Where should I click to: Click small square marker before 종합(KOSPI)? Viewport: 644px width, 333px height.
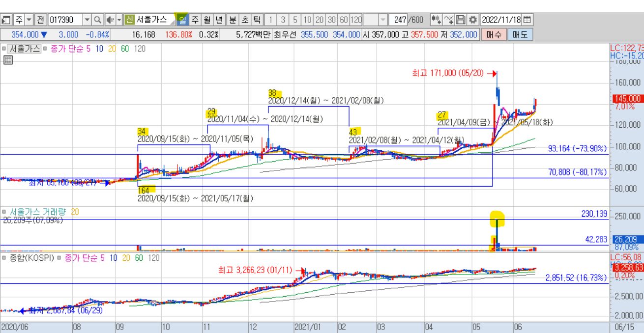coord(4,257)
